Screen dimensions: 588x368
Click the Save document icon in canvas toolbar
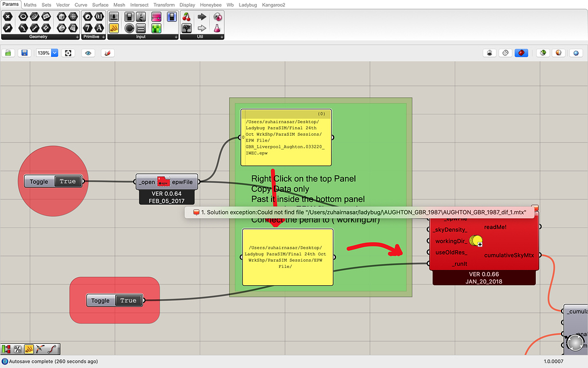24,53
